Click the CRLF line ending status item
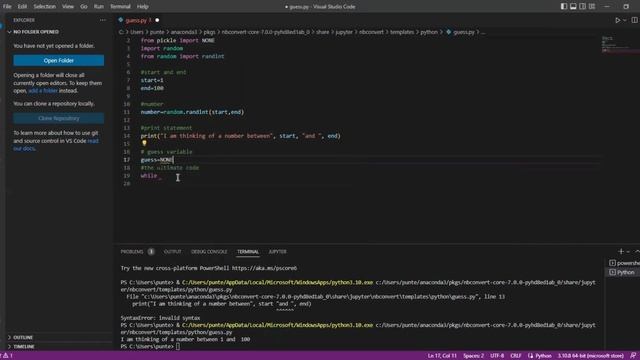This screenshot has height=360, width=640. pyautogui.click(x=516, y=356)
